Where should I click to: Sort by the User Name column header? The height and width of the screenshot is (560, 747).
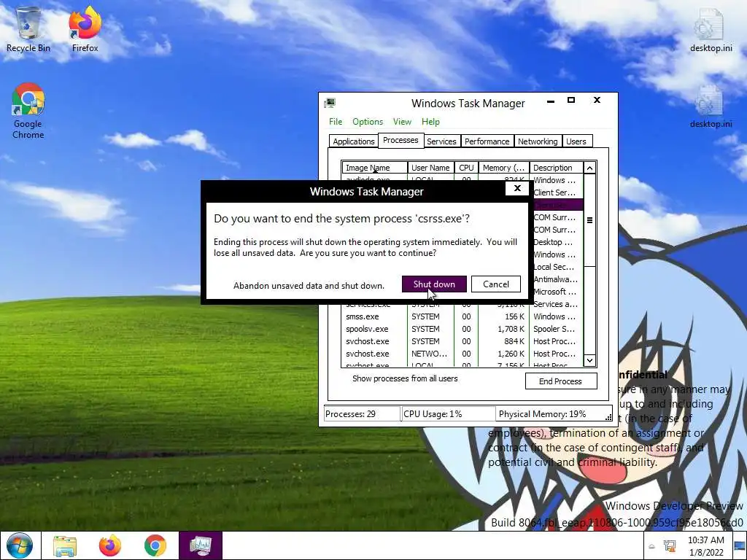pos(430,168)
